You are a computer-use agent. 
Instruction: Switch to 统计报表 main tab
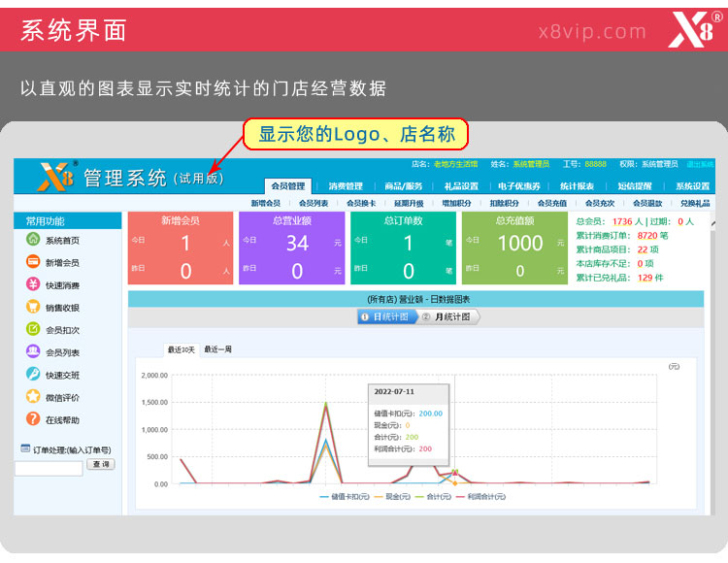click(577, 186)
